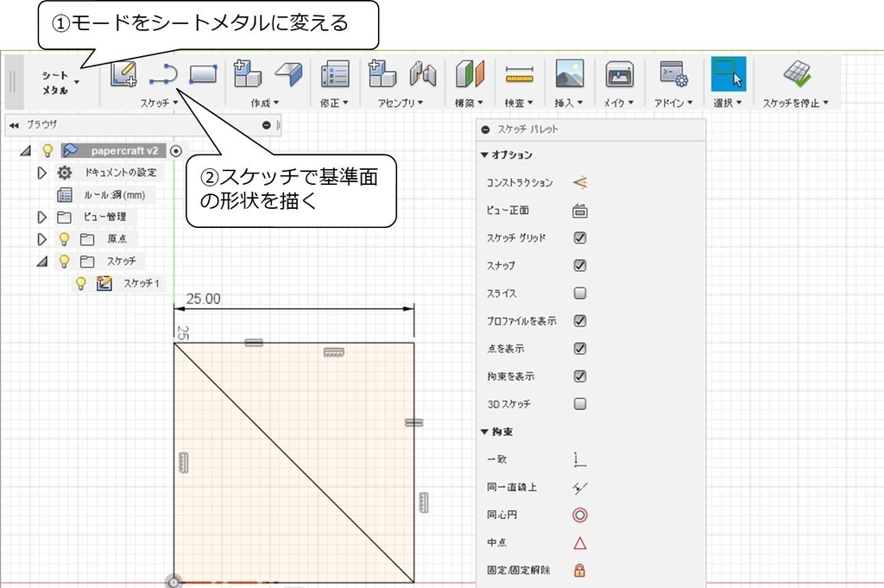Select the Line/Arc sketch tool

163,74
